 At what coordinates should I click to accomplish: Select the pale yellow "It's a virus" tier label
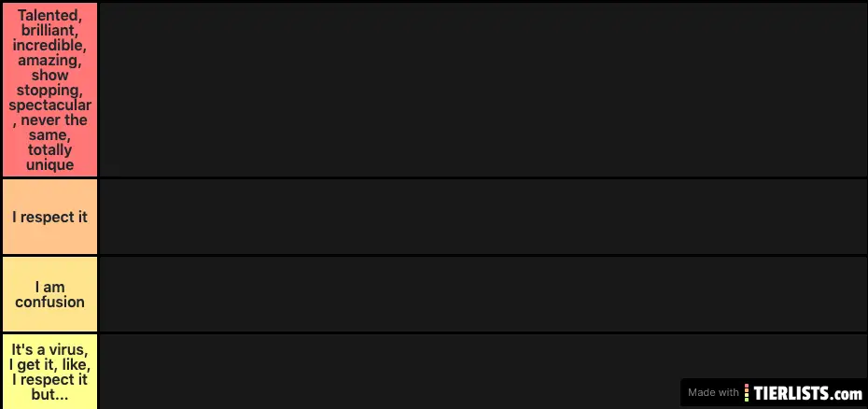[49, 372]
